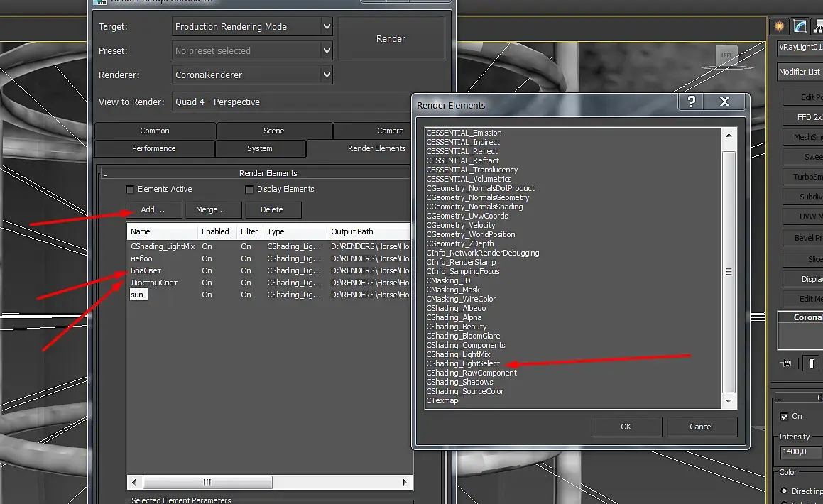This screenshot has width=823, height=504.
Task: Switch to the Performance tab
Action: [154, 148]
